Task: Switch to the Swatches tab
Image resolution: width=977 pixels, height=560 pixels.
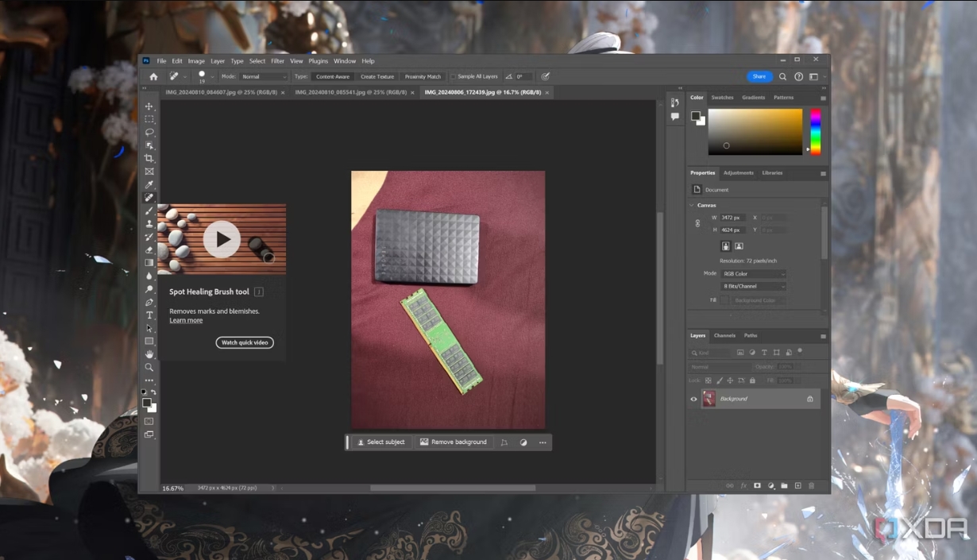Action: [x=722, y=98]
